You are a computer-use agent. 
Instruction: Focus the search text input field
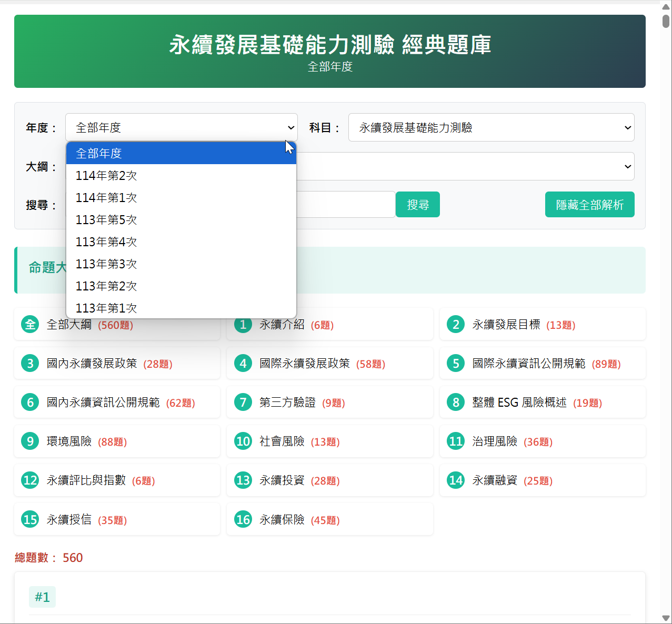click(x=345, y=205)
